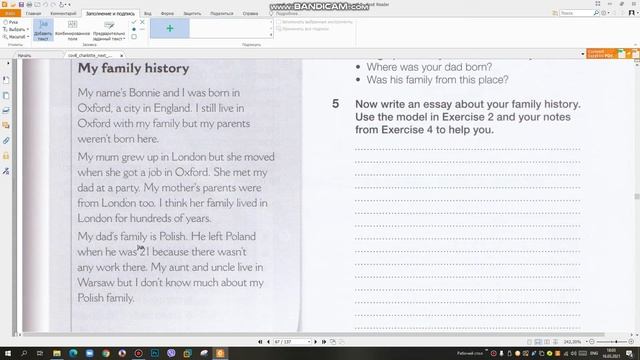Open the Attachments paperclip panel in sidebar
This screenshot has width=640, height=360.
pos(6,141)
